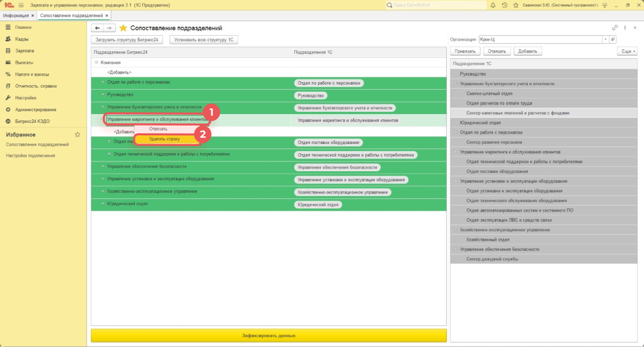Choose Удалить строку in context menu
The image size is (644, 347).
tap(164, 139)
